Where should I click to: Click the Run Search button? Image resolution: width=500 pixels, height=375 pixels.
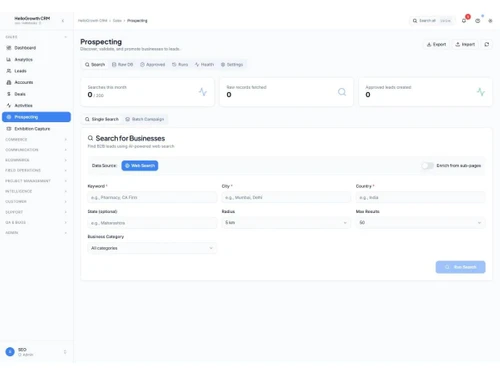pyautogui.click(x=460, y=267)
